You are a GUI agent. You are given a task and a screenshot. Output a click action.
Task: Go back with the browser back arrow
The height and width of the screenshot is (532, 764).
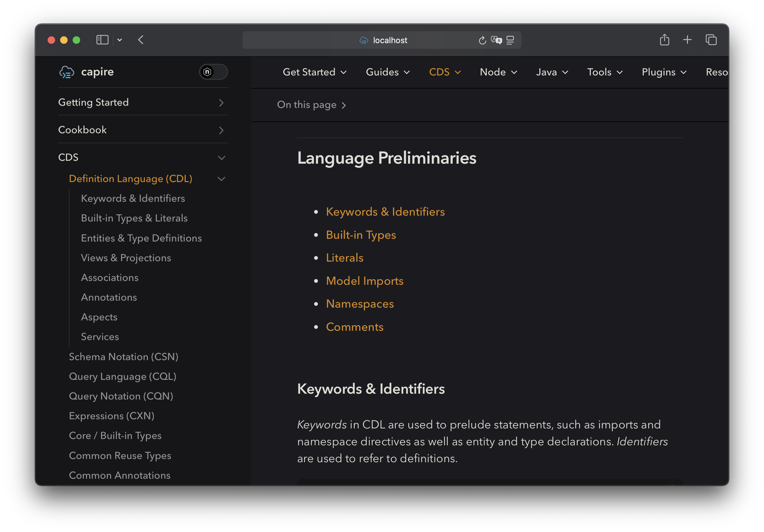(x=141, y=40)
